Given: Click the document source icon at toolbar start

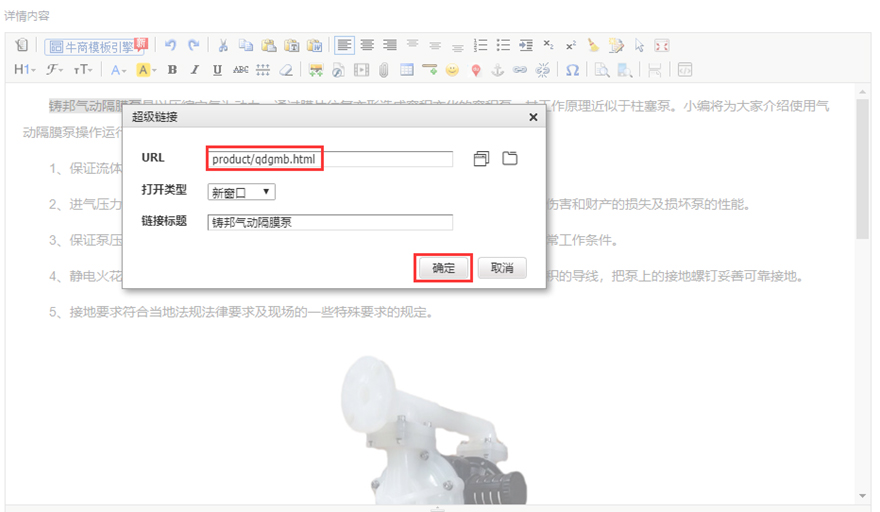Looking at the screenshot, I should click(x=21, y=45).
